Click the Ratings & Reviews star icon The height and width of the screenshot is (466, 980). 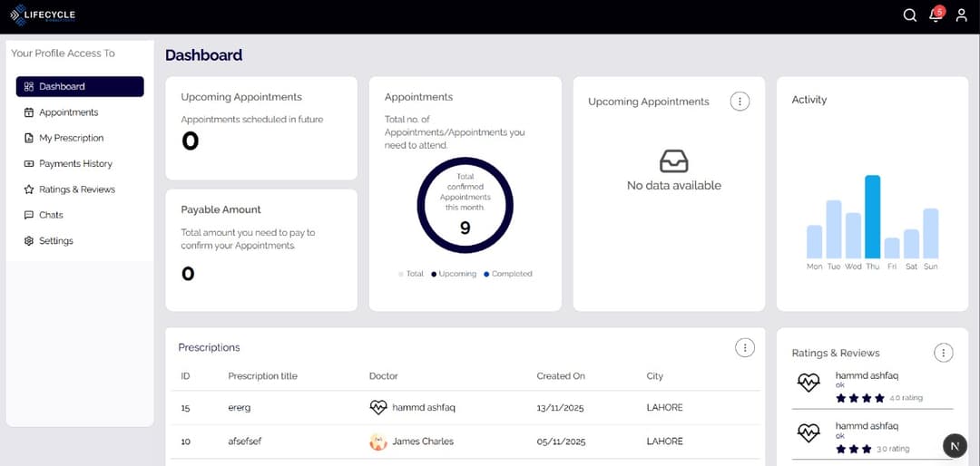tap(28, 189)
